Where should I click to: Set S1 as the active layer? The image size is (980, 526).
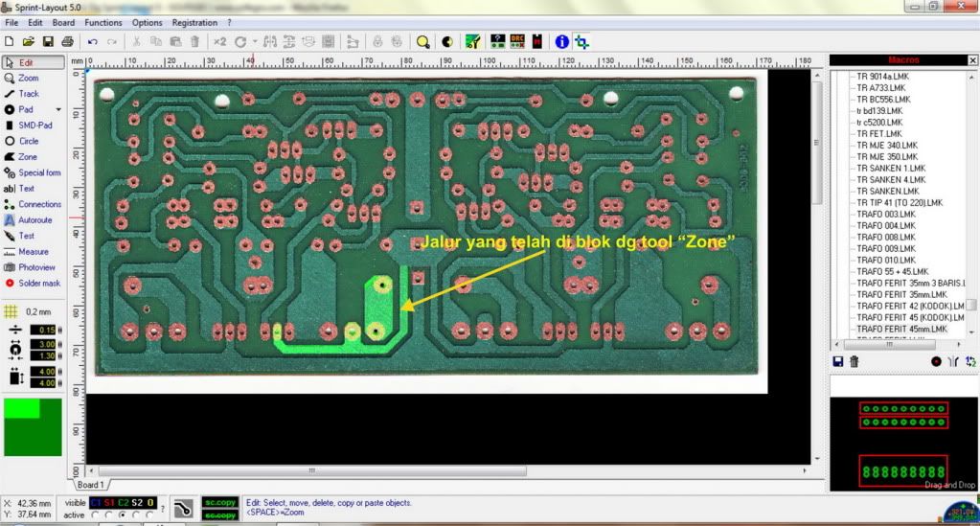click(109, 515)
